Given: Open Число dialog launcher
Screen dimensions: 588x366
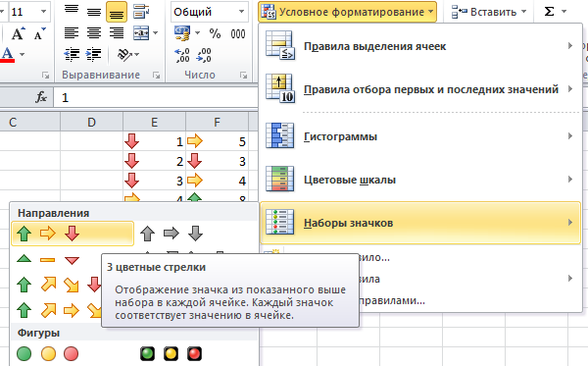Looking at the screenshot, I should point(243,76).
